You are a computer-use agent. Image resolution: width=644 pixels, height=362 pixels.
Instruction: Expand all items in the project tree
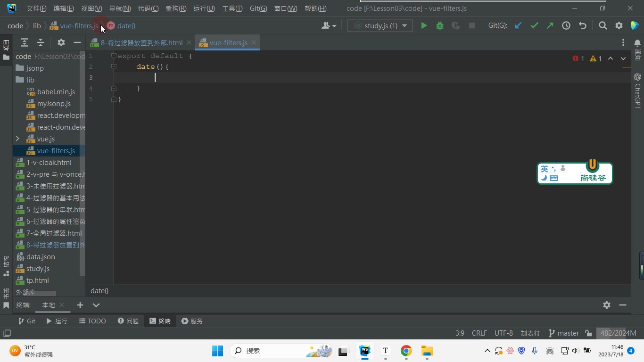25,42
